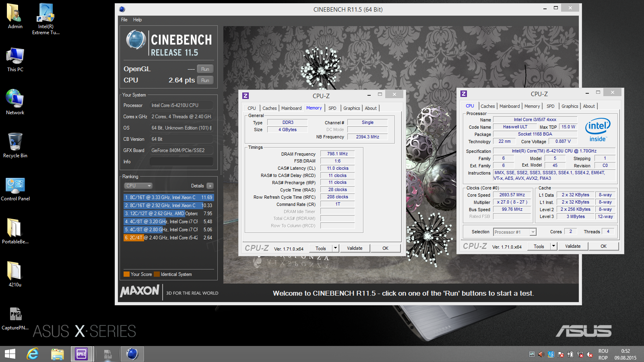This screenshot has width=644, height=362.
Task: Click Validate in Memory CPU-Z window
Action: pyautogui.click(x=355, y=248)
